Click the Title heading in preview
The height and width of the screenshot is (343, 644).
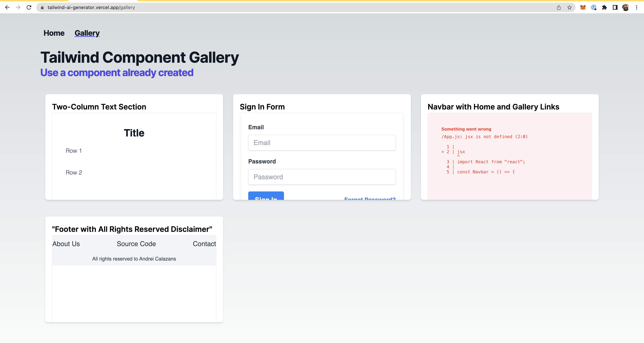(134, 133)
